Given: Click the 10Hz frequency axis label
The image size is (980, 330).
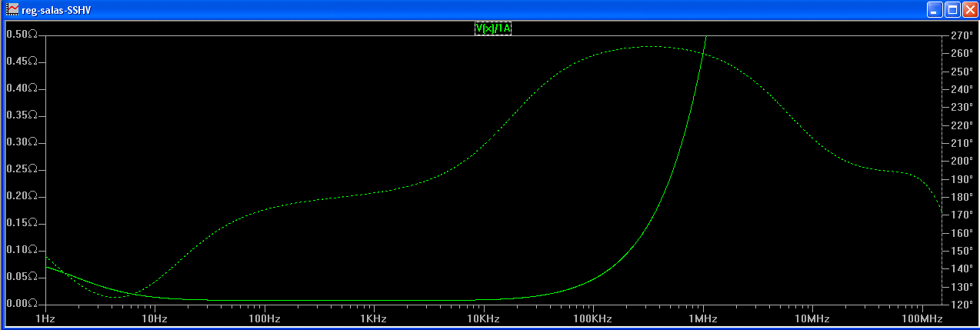Looking at the screenshot, I should pyautogui.click(x=155, y=318).
